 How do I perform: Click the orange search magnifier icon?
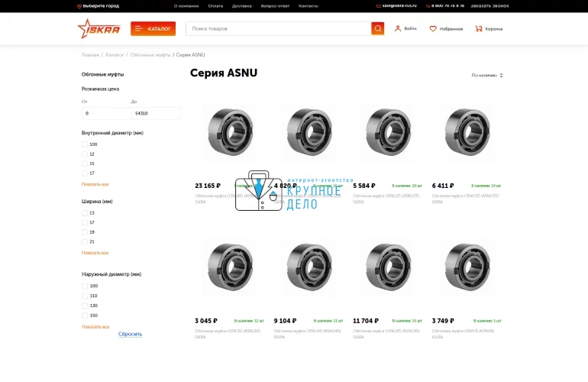pyautogui.click(x=378, y=28)
